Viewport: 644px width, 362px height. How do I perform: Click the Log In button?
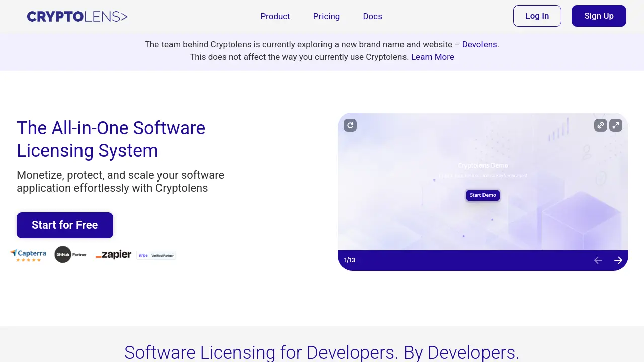click(537, 16)
